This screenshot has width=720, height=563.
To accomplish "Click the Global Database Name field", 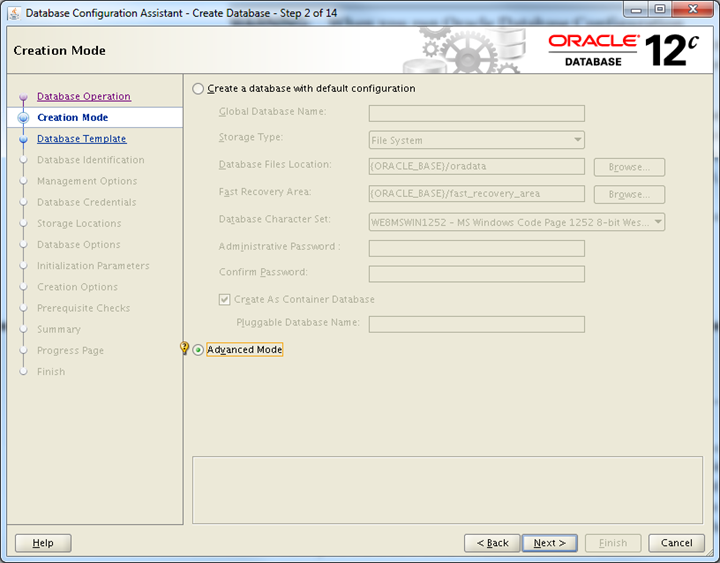I will point(477,113).
